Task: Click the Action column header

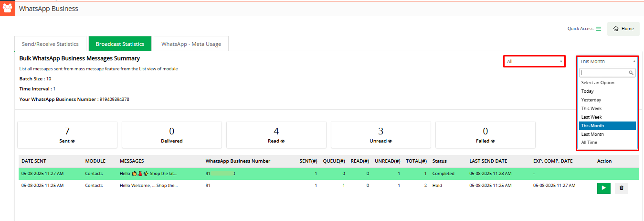Action: pos(604,161)
